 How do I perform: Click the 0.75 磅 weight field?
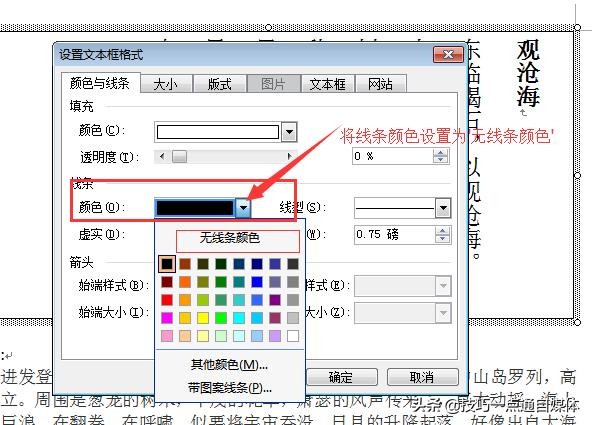point(395,234)
